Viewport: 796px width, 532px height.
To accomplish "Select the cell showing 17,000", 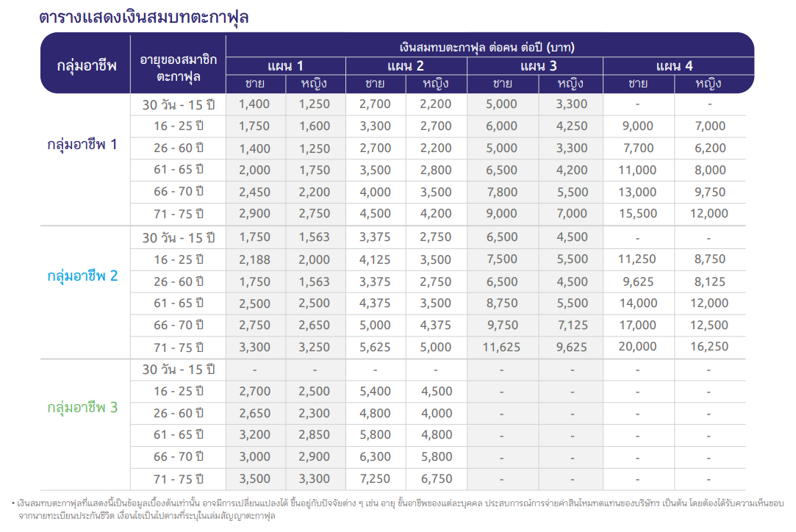I will click(637, 325).
